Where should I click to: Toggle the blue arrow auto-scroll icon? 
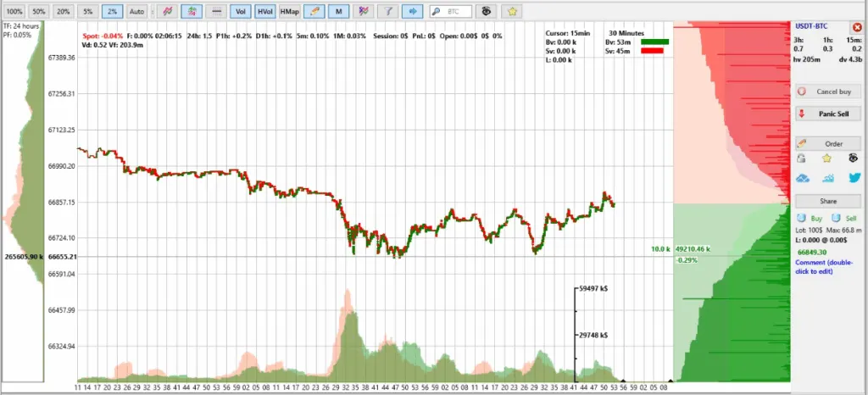pyautogui.click(x=413, y=11)
